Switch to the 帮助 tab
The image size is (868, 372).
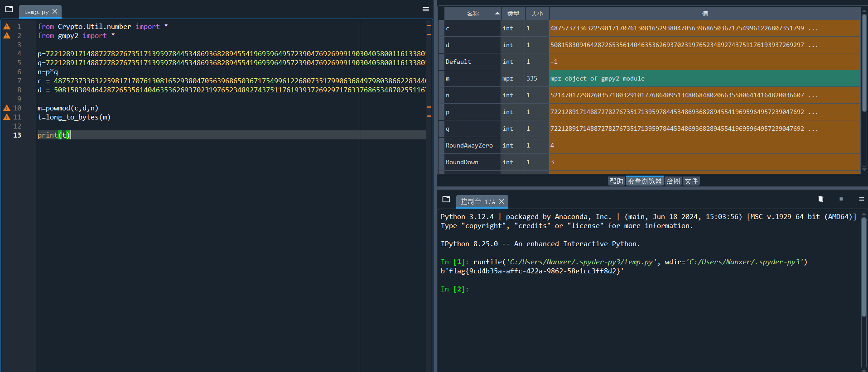point(616,181)
